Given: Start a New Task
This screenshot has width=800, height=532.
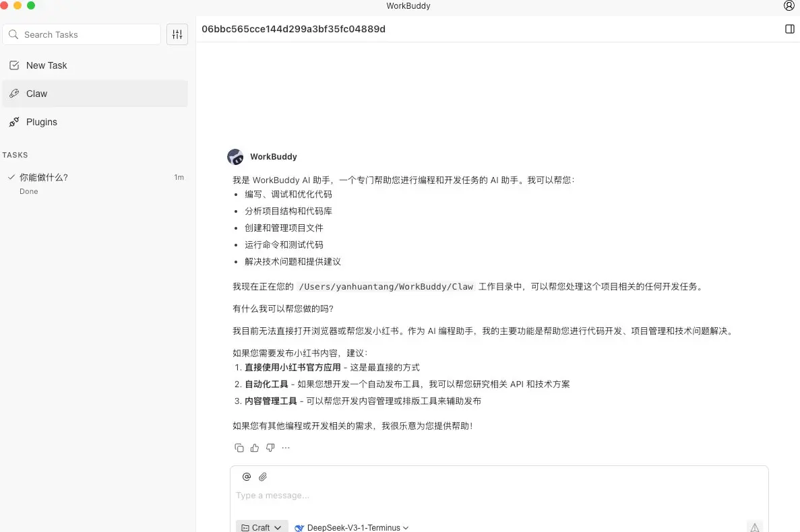Looking at the screenshot, I should tap(95, 65).
